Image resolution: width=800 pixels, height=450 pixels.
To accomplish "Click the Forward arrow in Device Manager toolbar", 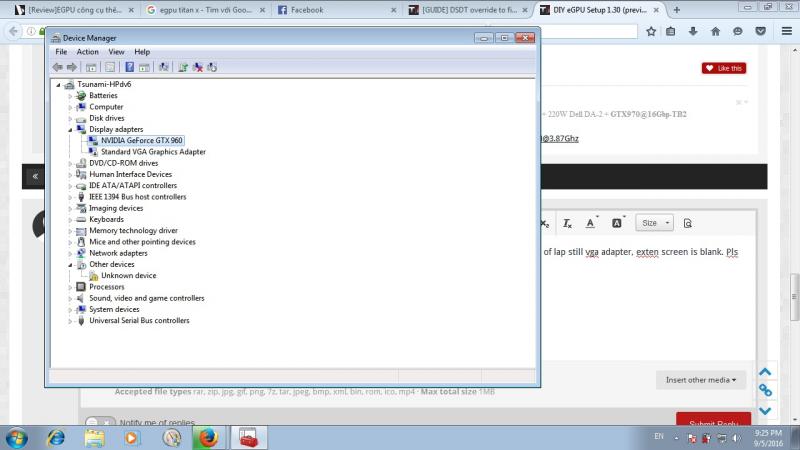I will point(72,67).
